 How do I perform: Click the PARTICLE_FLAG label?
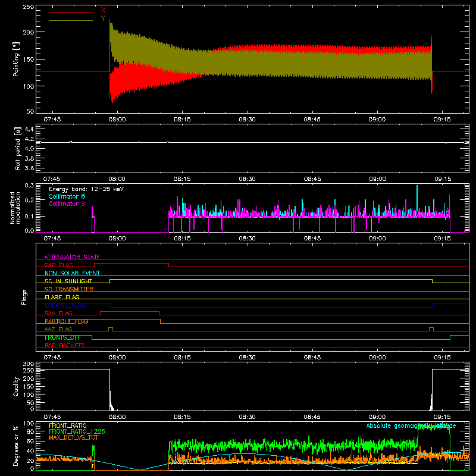[x=67, y=321]
